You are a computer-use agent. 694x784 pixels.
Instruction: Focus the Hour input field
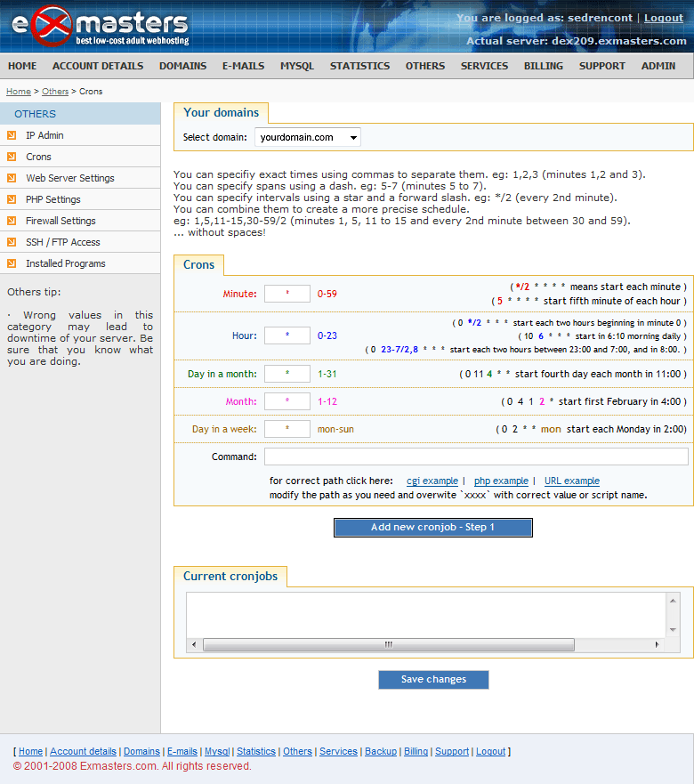(x=287, y=335)
